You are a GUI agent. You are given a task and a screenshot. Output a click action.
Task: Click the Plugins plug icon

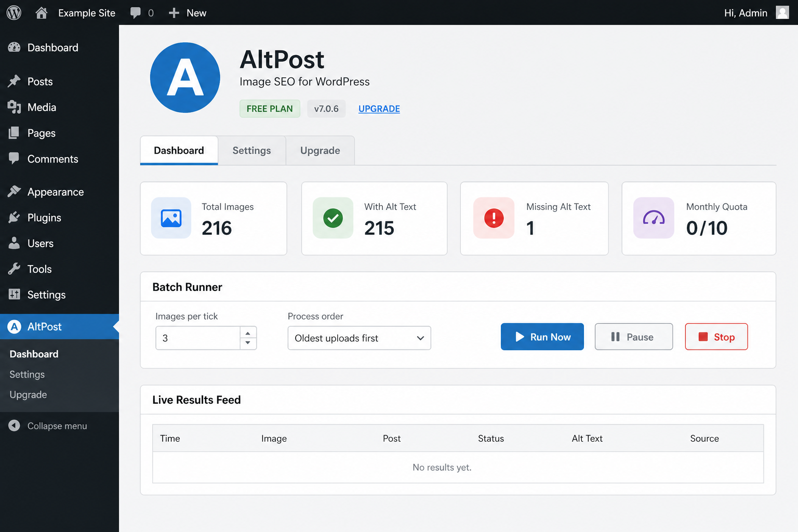(15, 217)
